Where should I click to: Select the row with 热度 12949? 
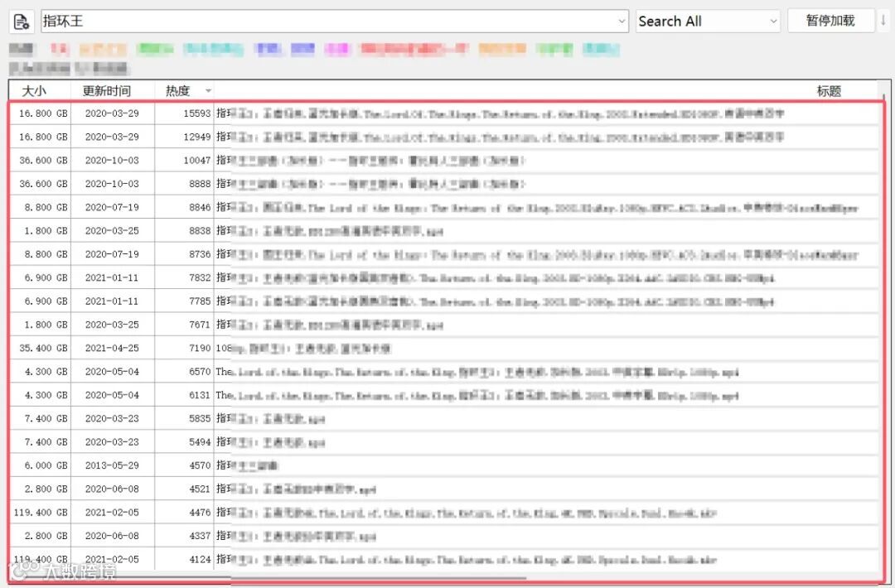click(444, 137)
